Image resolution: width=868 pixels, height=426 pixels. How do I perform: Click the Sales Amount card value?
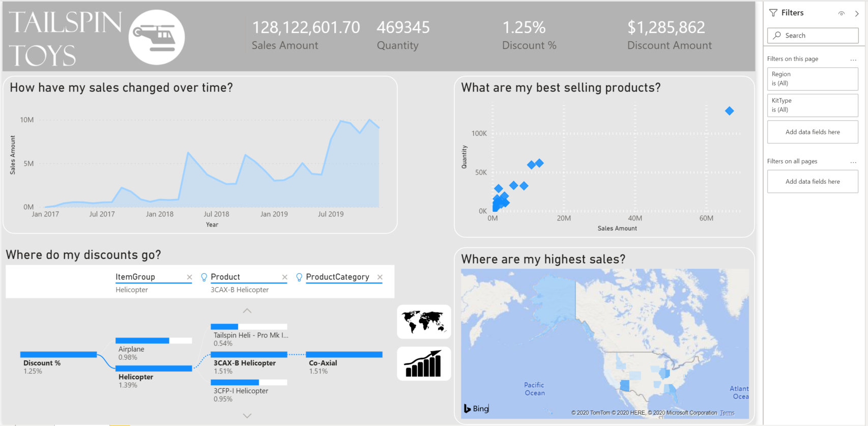(306, 27)
